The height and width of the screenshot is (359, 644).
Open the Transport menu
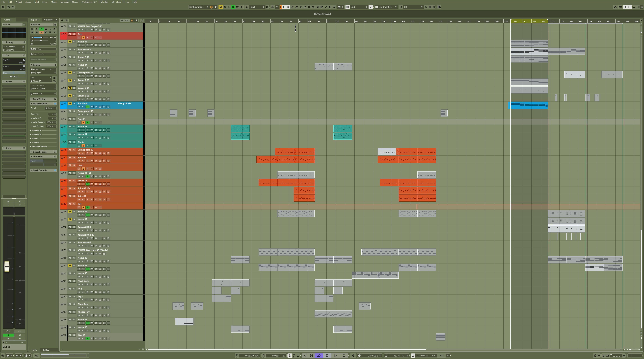[x=64, y=2]
